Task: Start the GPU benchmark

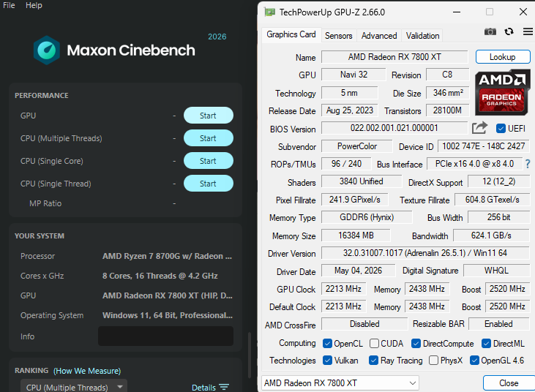Action: coord(209,116)
